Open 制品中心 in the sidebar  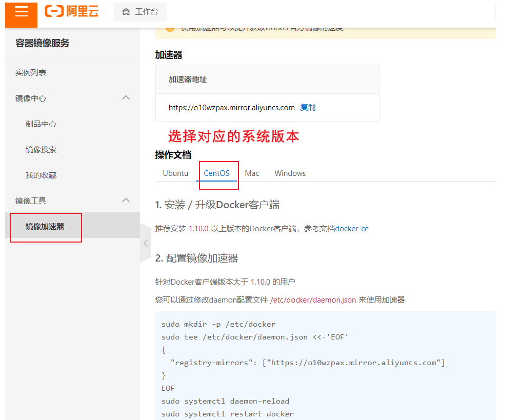click(x=41, y=124)
